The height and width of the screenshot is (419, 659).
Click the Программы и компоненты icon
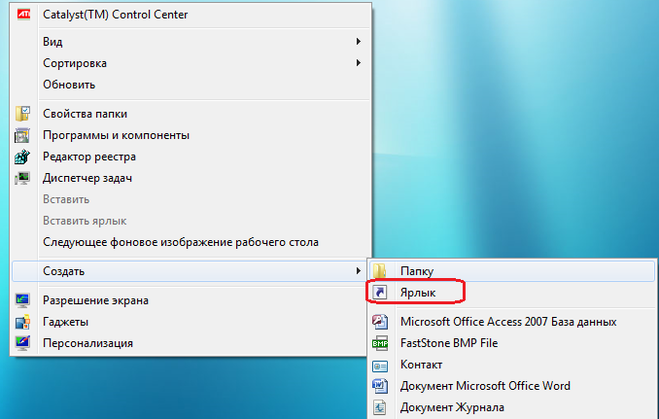[x=22, y=135]
